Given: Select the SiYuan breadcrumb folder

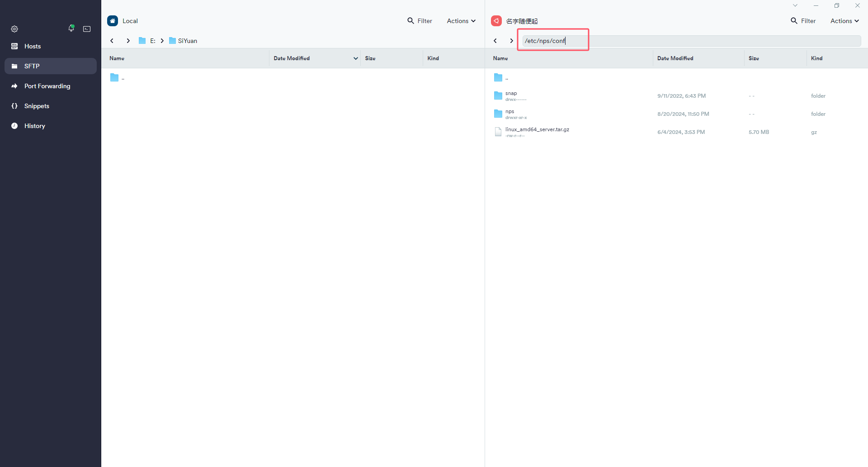Looking at the screenshot, I should tap(187, 41).
